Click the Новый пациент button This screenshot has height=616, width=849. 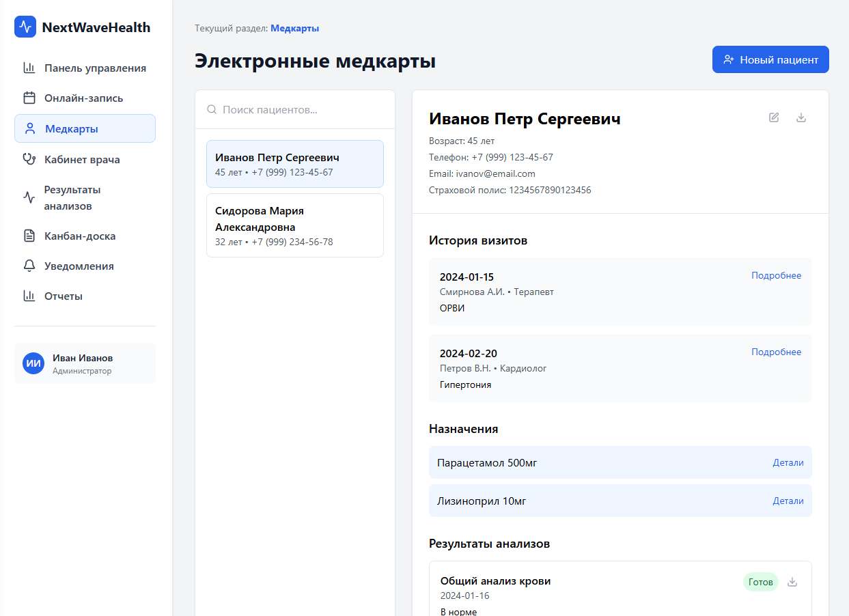click(770, 59)
